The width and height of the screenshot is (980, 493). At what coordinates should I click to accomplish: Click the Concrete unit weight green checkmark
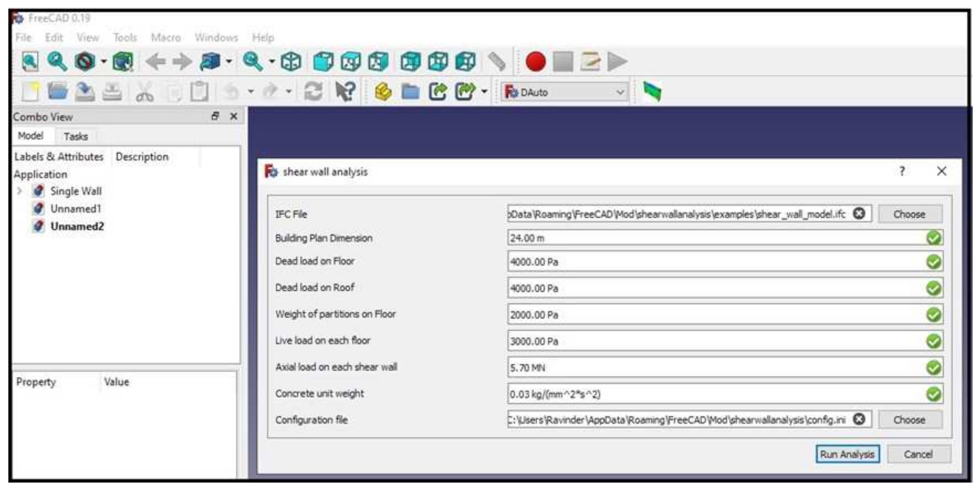[x=934, y=394]
